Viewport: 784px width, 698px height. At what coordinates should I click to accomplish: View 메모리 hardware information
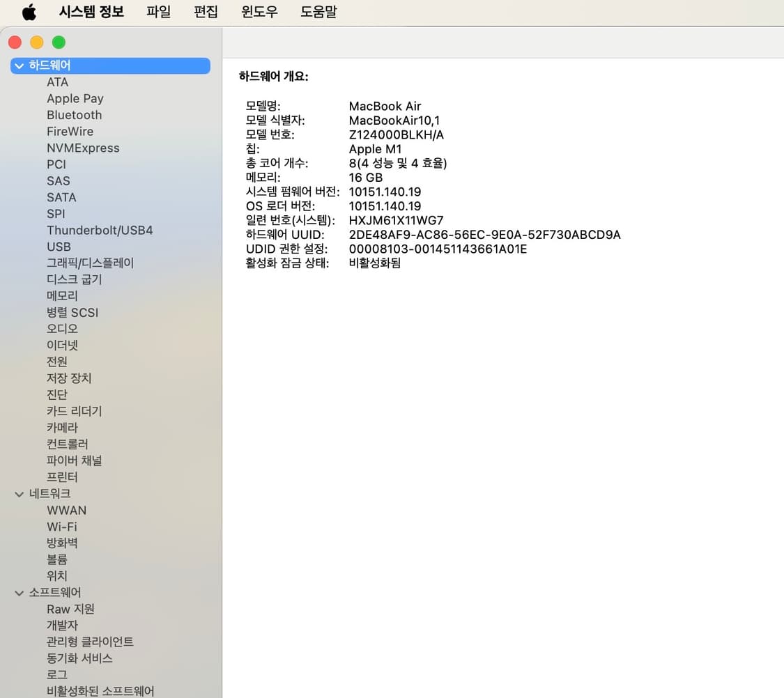pos(61,295)
